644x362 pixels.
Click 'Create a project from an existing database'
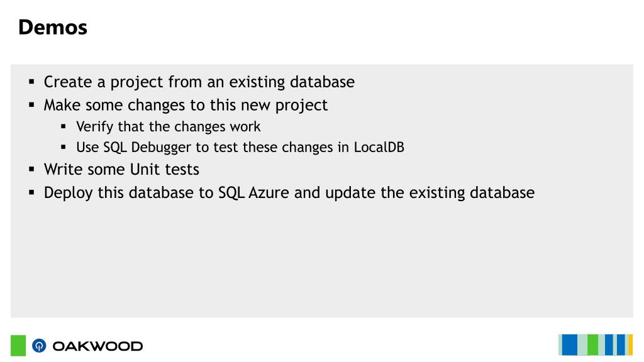point(199,82)
